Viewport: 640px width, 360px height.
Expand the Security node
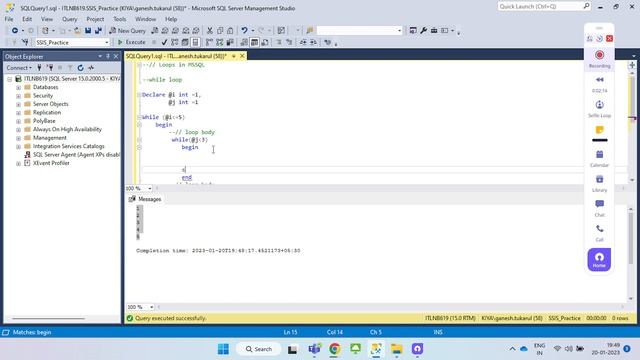[18, 96]
